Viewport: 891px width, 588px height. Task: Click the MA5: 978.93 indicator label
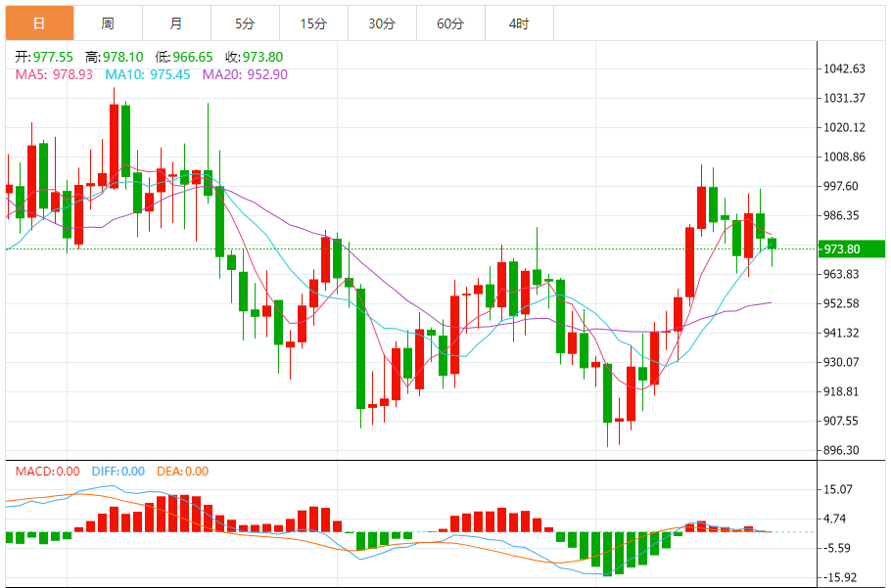click(x=54, y=74)
